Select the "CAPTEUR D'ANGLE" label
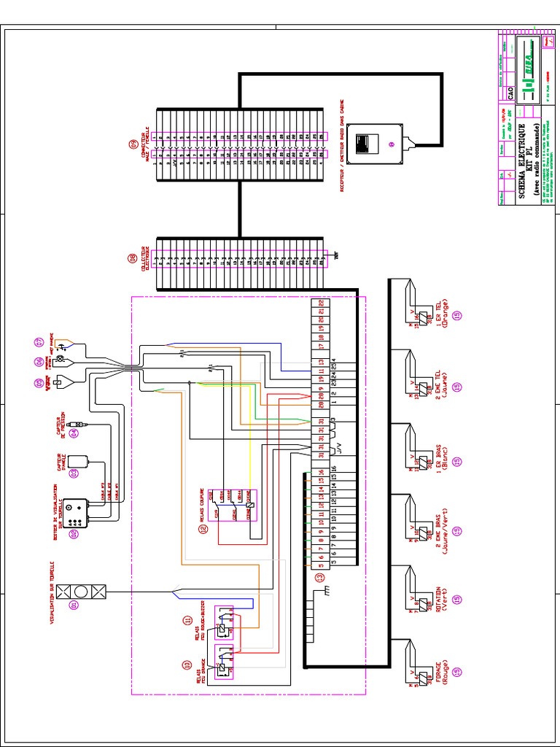 (x=61, y=462)
